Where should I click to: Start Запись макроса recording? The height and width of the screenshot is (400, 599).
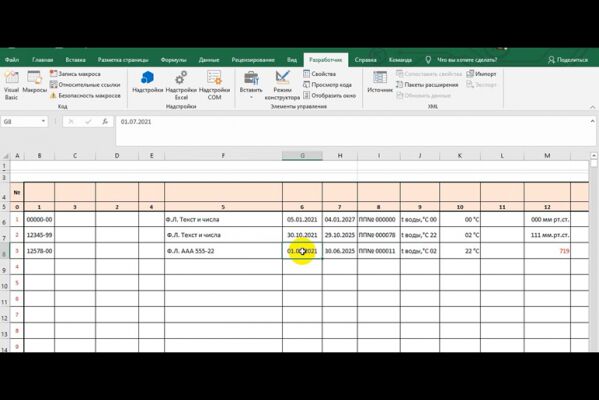tap(76, 74)
